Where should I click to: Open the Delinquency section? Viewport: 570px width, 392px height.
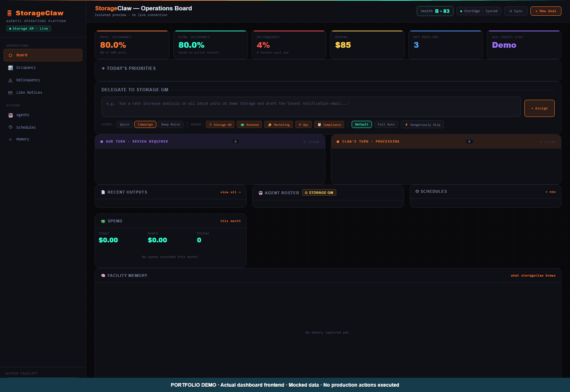(x=43, y=80)
